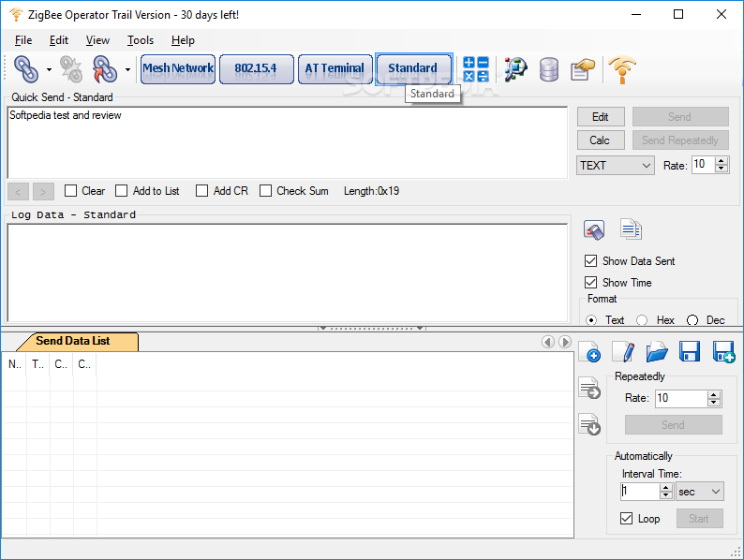Select the Hex format radio button
The image size is (744, 560).
coord(642,320)
